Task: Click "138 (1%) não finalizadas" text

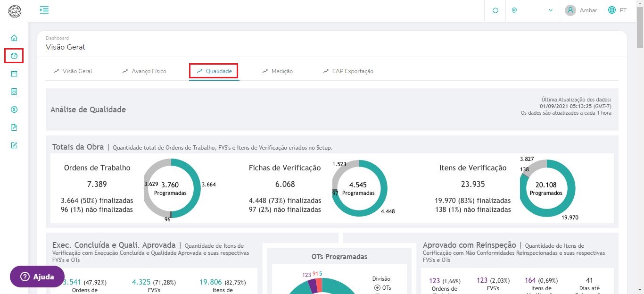Action: point(472,210)
